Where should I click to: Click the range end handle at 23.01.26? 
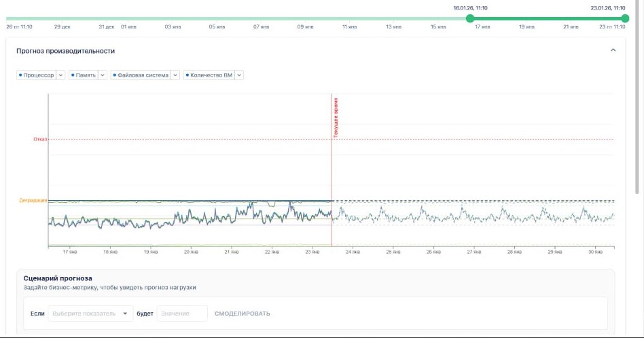point(625,18)
